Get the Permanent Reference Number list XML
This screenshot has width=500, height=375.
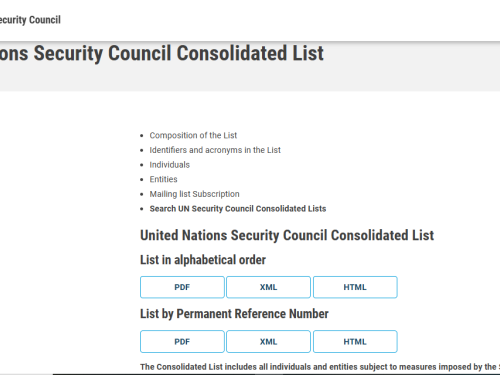coord(268,341)
